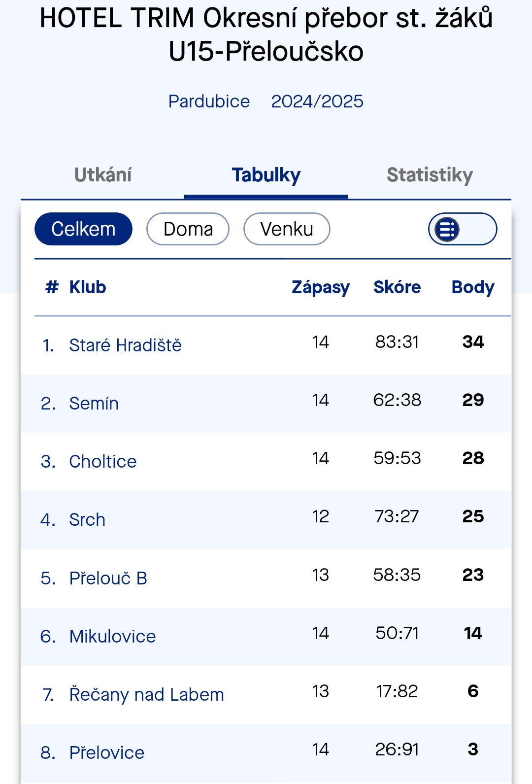Select the Mikulovice club row
This screenshot has height=784, width=532.
[266, 636]
